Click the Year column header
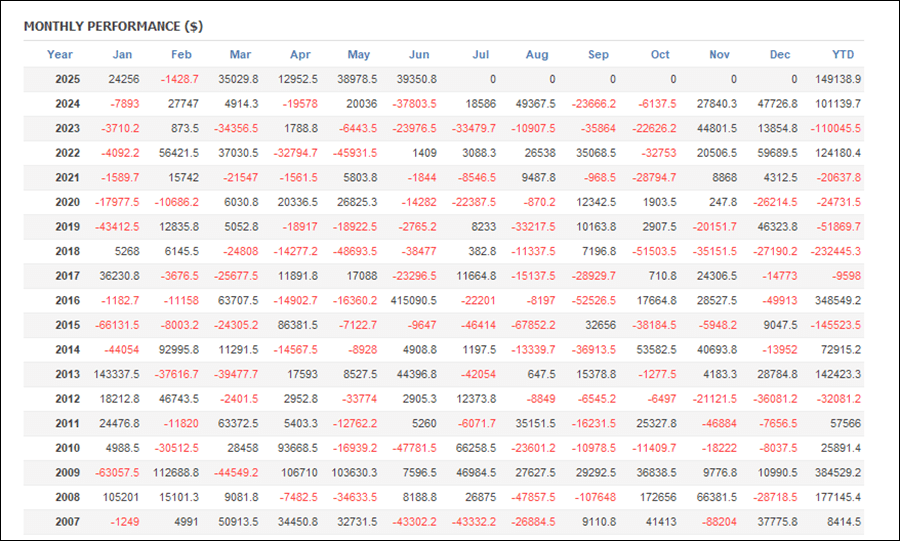The height and width of the screenshot is (541, 900). [60, 55]
